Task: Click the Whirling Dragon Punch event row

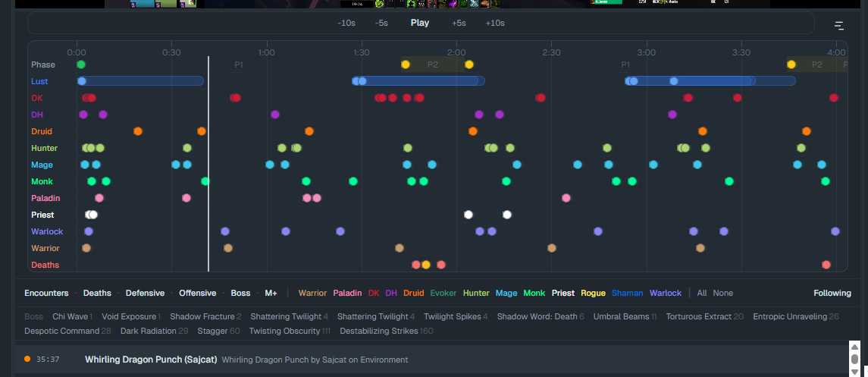Action: point(432,360)
